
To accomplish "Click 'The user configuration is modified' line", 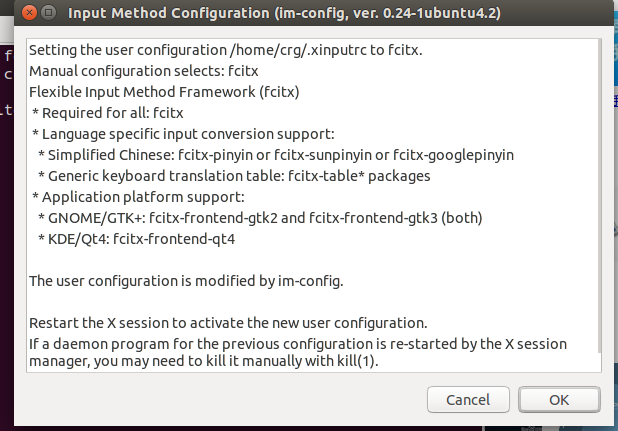I will [x=186, y=281].
